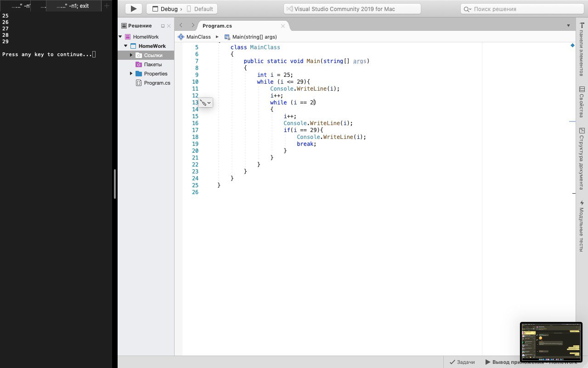
Task: Open the Структура документа side panel
Action: 582,159
